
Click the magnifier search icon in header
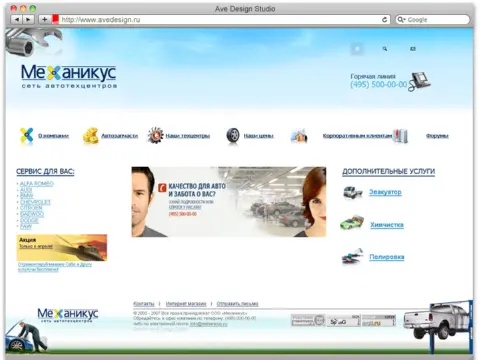pos(385,49)
